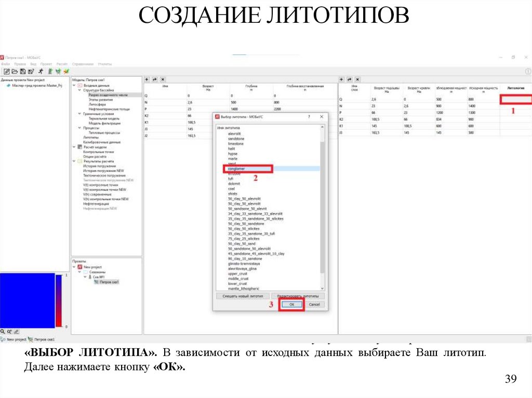Screen dimensions: 532x398
Task: Click the help question mark in the lithotype dialog
Action: (x=309, y=117)
